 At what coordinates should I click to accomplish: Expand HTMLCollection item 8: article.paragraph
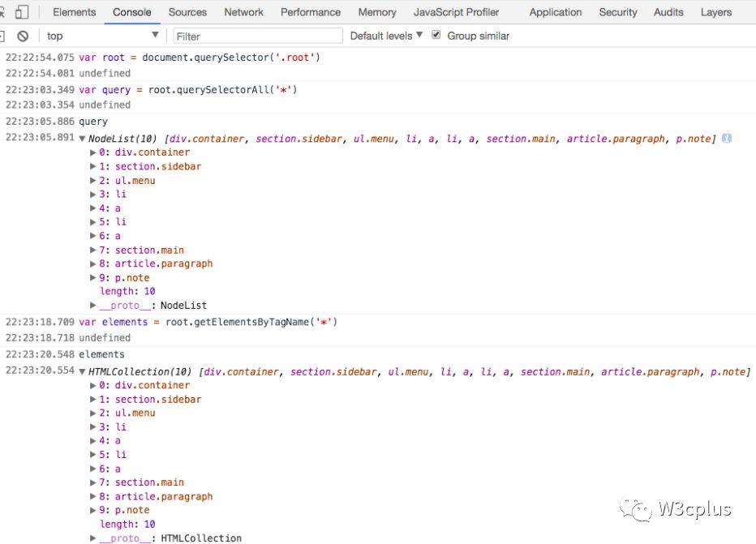[93, 496]
